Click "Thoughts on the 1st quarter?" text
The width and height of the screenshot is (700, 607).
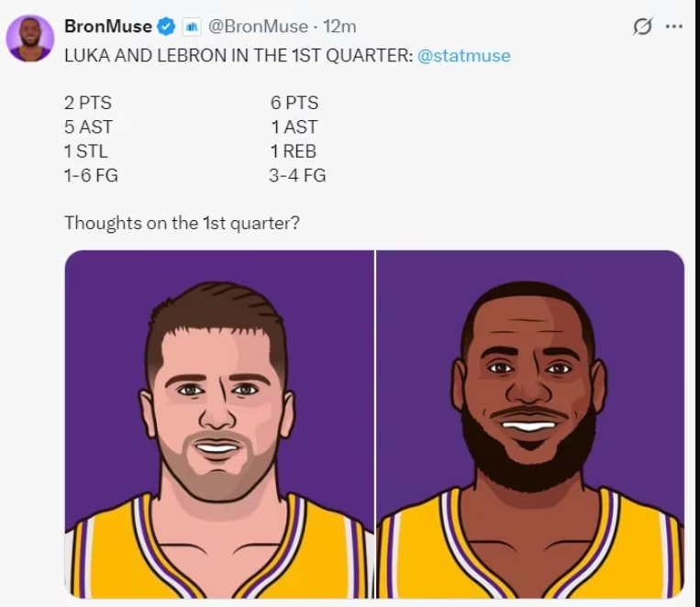(181, 223)
